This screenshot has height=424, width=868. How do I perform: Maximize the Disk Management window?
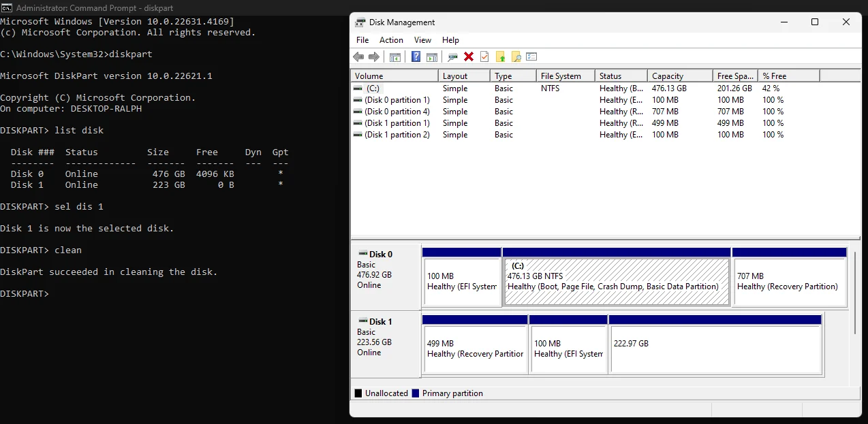pos(815,22)
